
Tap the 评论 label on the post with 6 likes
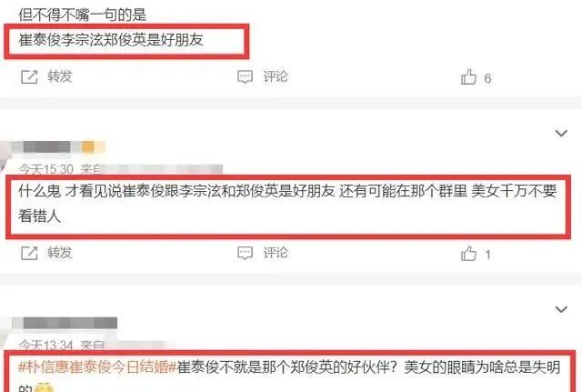coord(276,76)
